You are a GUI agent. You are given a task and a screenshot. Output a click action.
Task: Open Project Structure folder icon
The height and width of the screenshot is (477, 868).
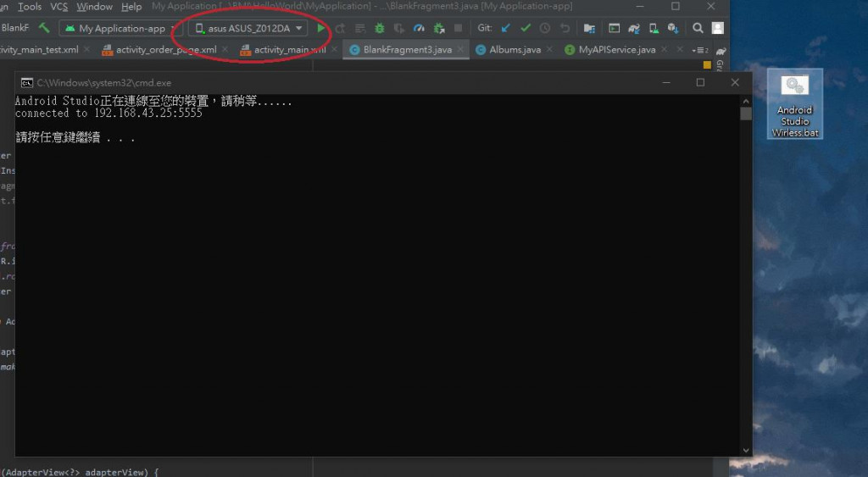click(589, 28)
